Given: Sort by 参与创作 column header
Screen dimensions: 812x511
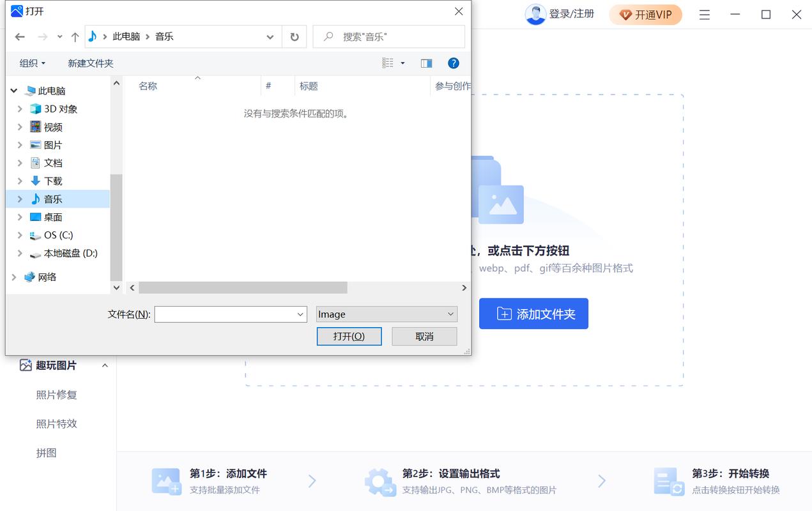Looking at the screenshot, I should click(452, 86).
